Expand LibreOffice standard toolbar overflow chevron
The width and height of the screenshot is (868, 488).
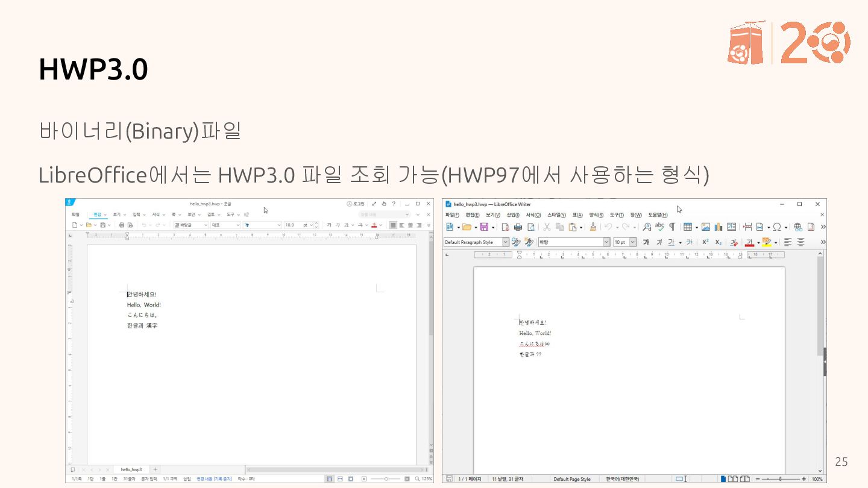click(823, 227)
